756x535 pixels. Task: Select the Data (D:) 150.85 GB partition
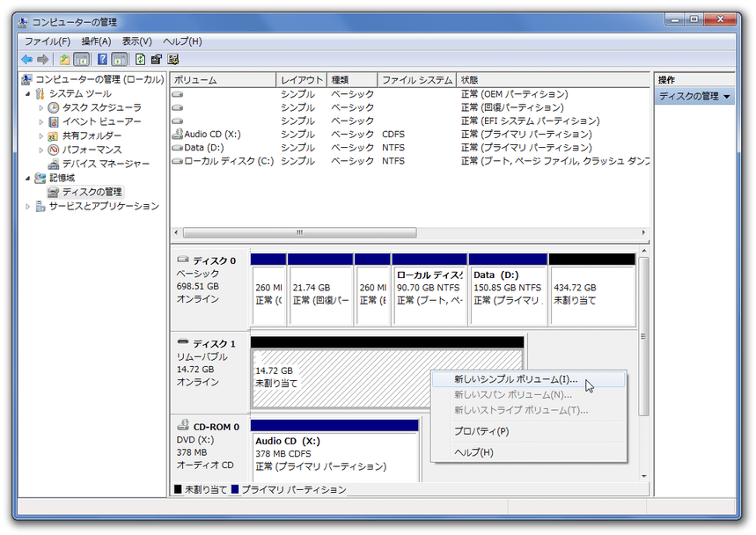(x=508, y=289)
